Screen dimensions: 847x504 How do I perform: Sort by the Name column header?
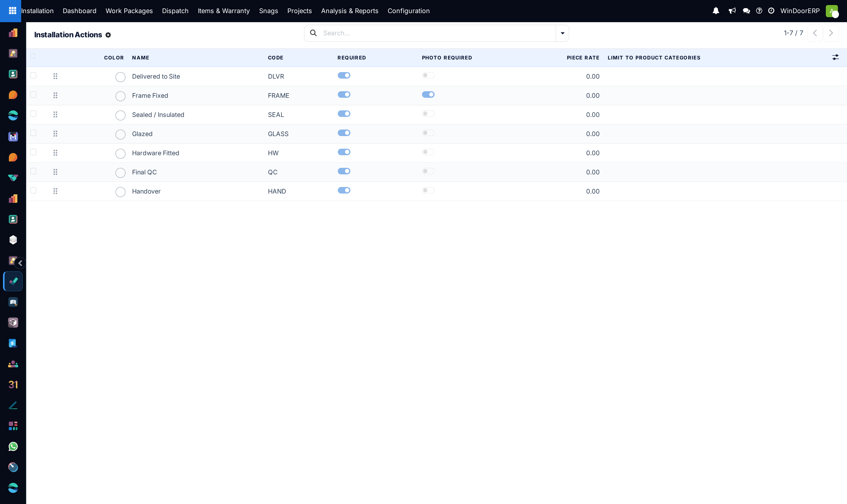tap(141, 58)
